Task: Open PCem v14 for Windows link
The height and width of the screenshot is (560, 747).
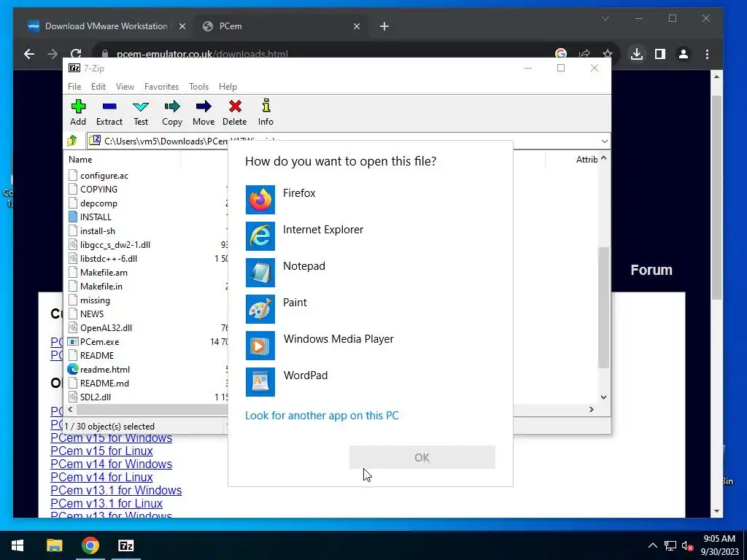Action: pyautogui.click(x=111, y=464)
